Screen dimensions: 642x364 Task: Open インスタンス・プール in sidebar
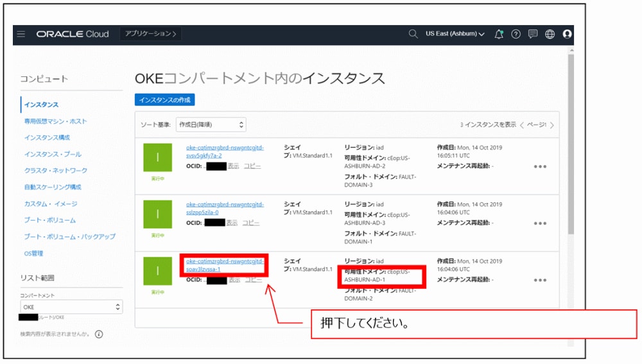pyautogui.click(x=53, y=154)
